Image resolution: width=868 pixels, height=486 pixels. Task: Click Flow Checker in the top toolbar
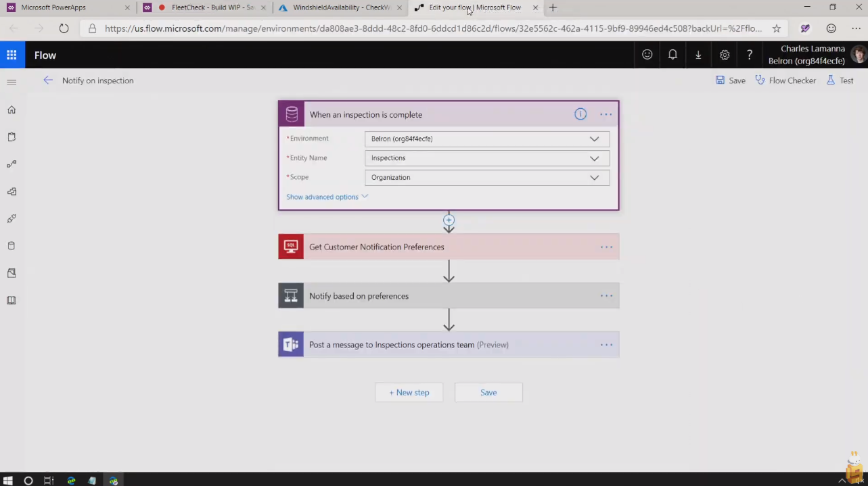785,80
